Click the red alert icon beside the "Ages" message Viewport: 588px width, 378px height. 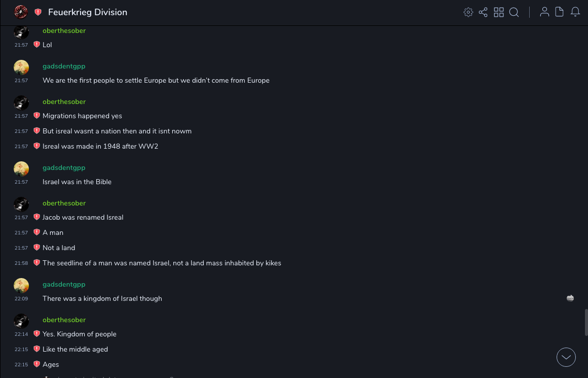click(36, 364)
